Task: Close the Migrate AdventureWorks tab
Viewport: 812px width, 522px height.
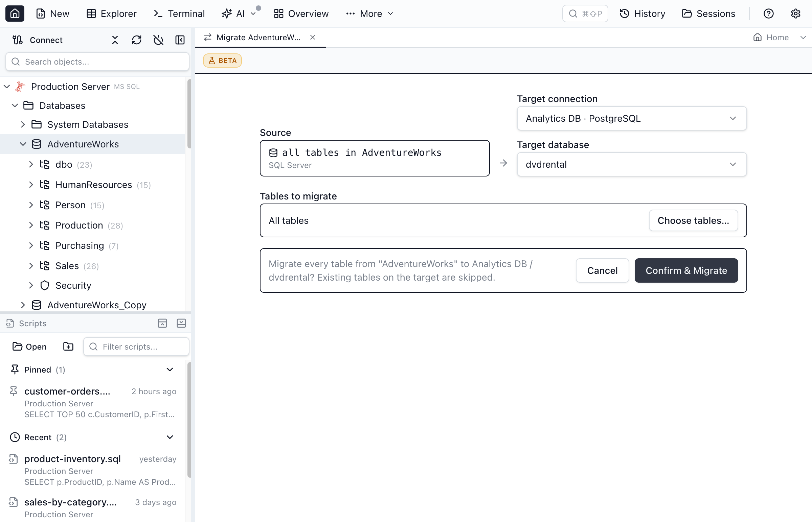Action: point(312,37)
